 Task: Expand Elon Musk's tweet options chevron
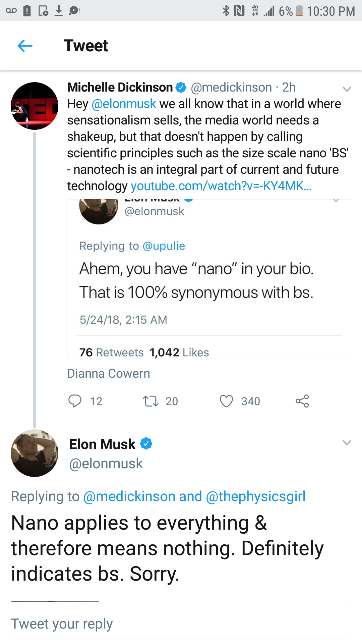pos(347,443)
